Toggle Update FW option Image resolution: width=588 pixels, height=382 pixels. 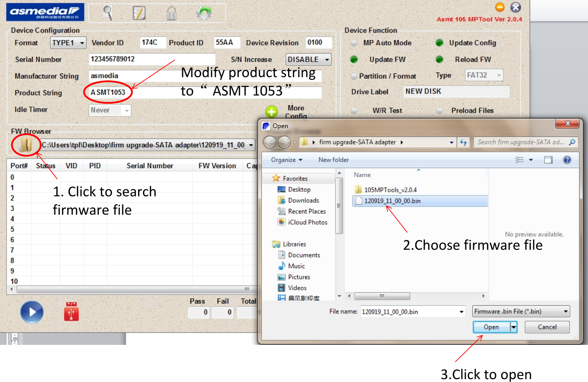point(354,60)
